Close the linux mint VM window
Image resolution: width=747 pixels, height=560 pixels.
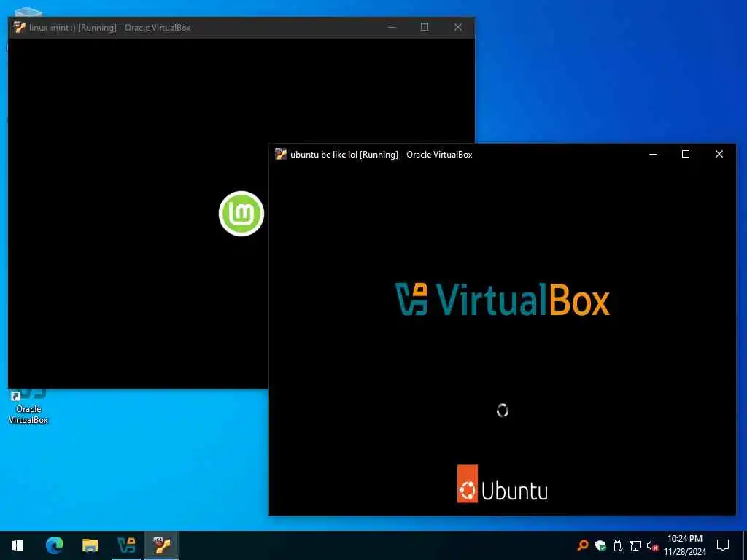pyautogui.click(x=458, y=27)
